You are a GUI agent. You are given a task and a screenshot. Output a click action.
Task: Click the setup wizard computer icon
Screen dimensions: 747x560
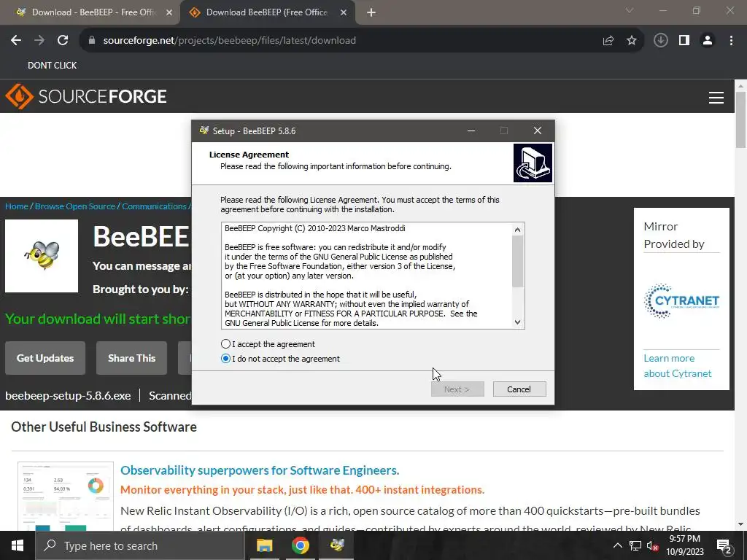[x=533, y=163]
